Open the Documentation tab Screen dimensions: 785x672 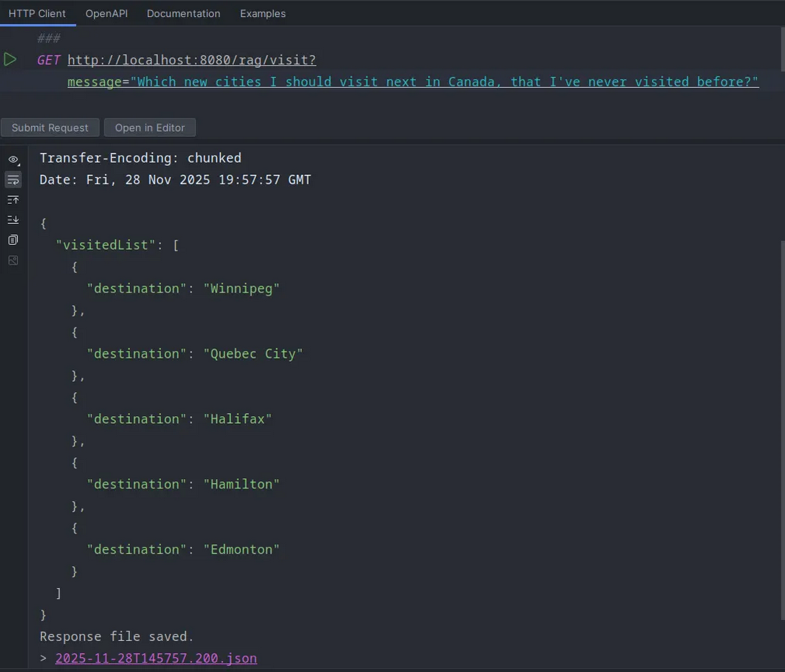click(183, 13)
